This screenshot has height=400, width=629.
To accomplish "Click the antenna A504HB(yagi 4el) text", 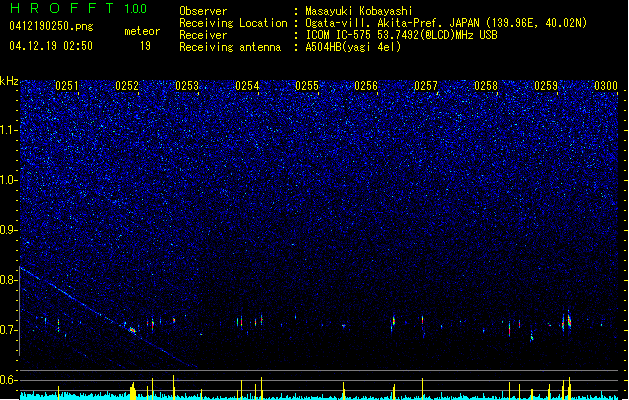I will pos(353,47).
